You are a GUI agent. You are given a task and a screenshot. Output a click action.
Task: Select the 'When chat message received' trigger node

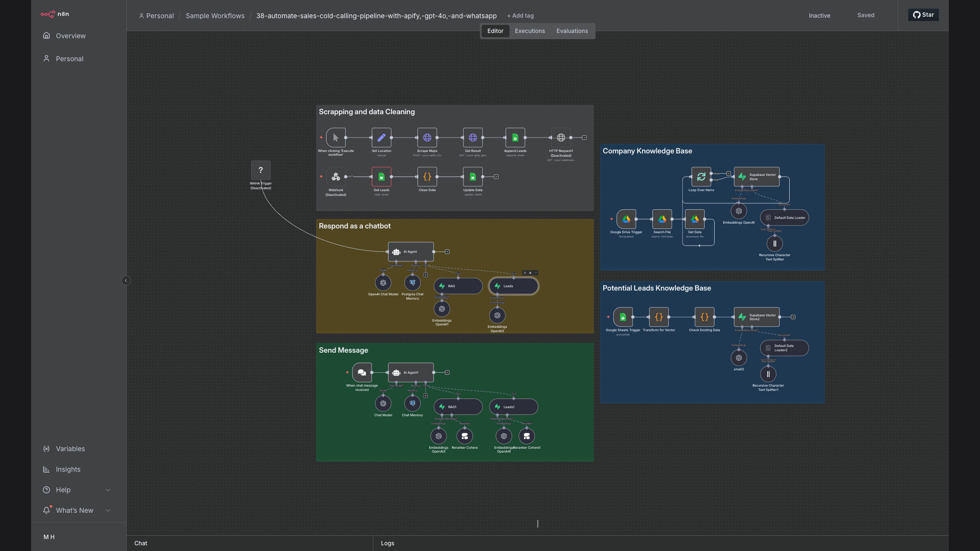[x=362, y=373]
